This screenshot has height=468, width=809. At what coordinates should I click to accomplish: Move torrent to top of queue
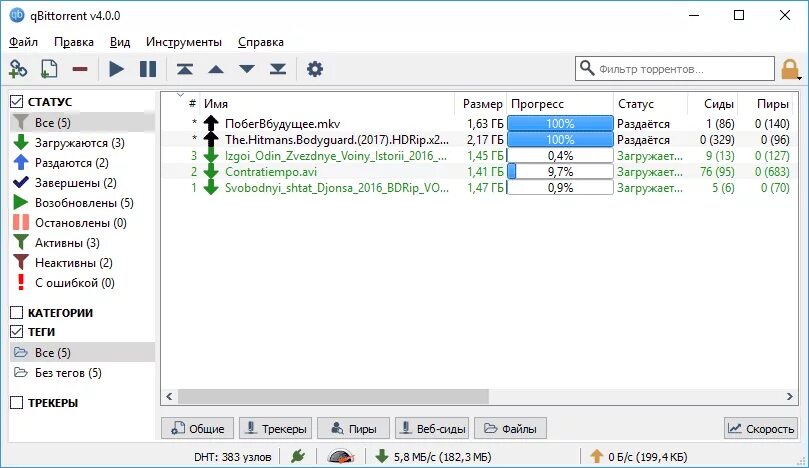185,69
